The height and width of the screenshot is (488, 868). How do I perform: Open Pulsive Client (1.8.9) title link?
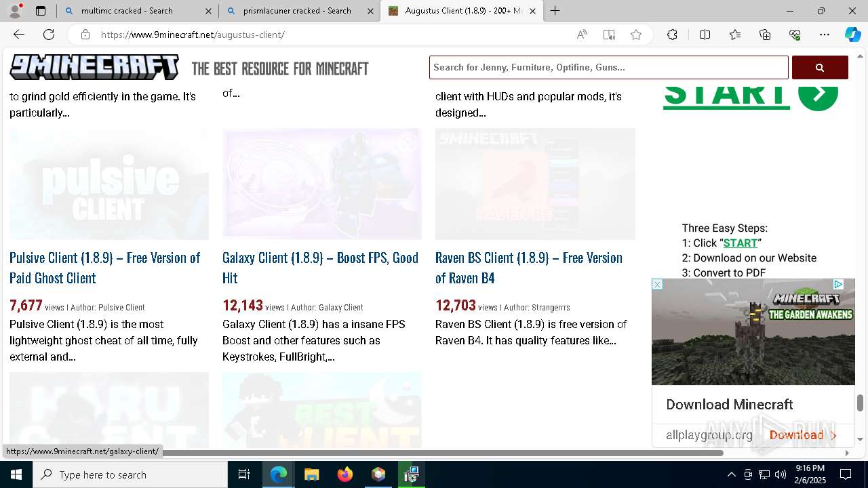[x=105, y=268]
